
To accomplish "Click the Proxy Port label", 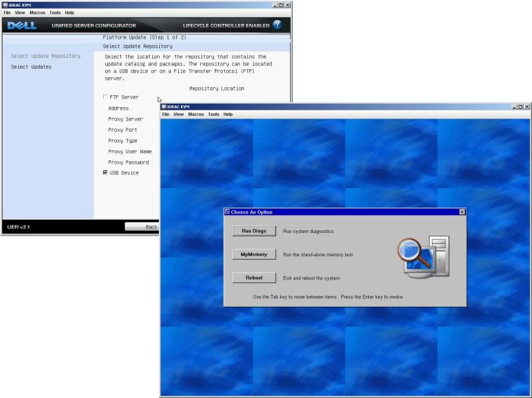I will pos(122,130).
